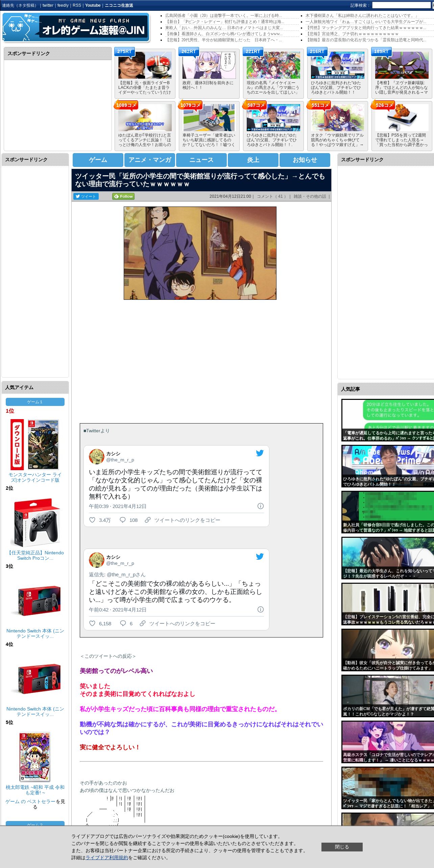Click the 記事検索 search input field
Image resolution: width=434 pixels, height=868 pixels.
401,5
